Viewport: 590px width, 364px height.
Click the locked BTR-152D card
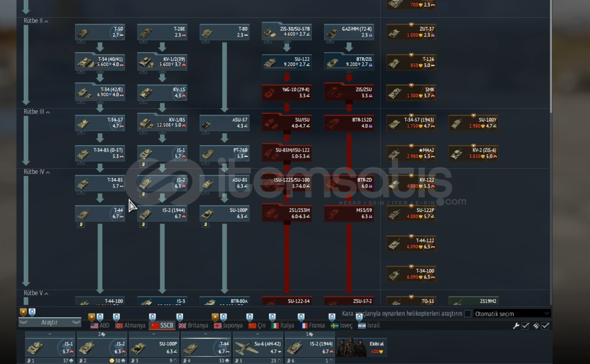pos(349,123)
